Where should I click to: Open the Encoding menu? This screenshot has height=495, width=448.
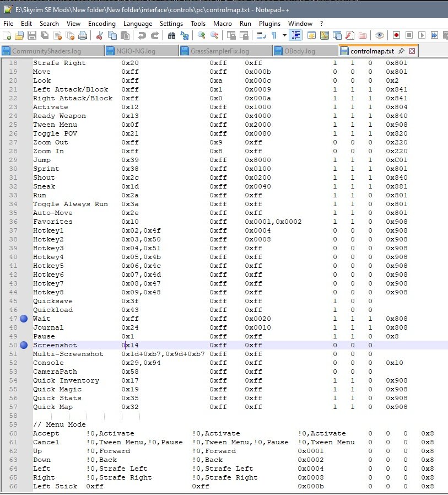coord(102,24)
